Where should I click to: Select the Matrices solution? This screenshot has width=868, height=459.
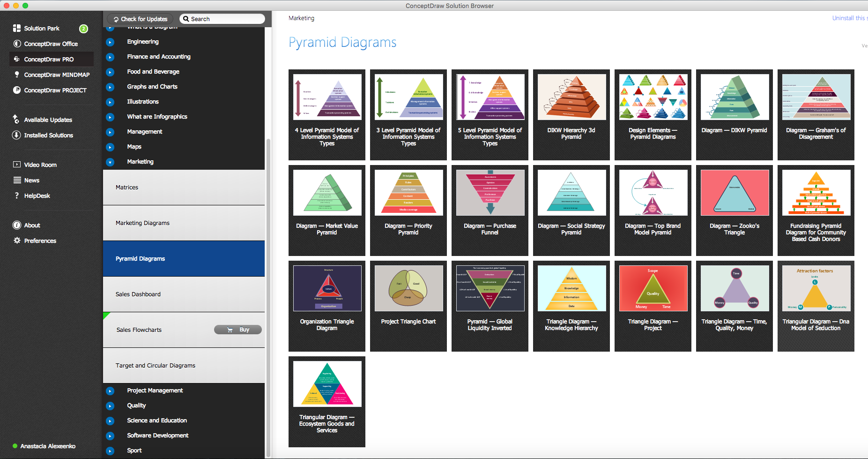coord(184,187)
